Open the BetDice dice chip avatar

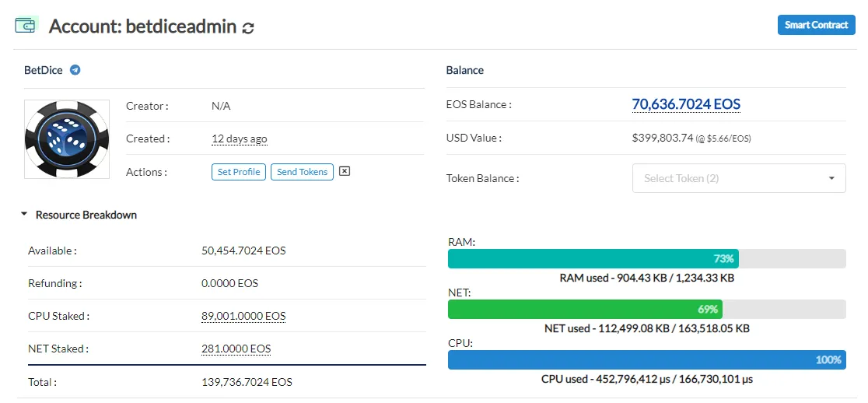(66, 139)
